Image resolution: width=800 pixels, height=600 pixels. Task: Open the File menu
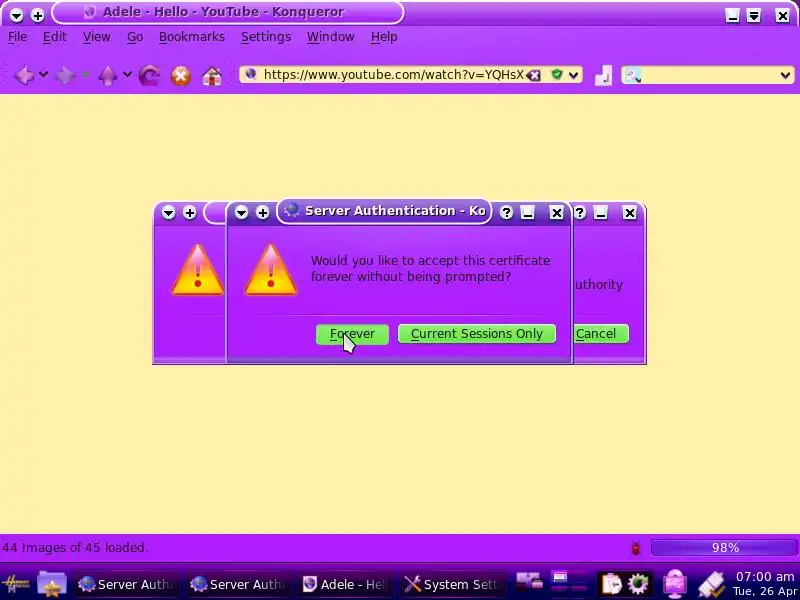tap(17, 37)
